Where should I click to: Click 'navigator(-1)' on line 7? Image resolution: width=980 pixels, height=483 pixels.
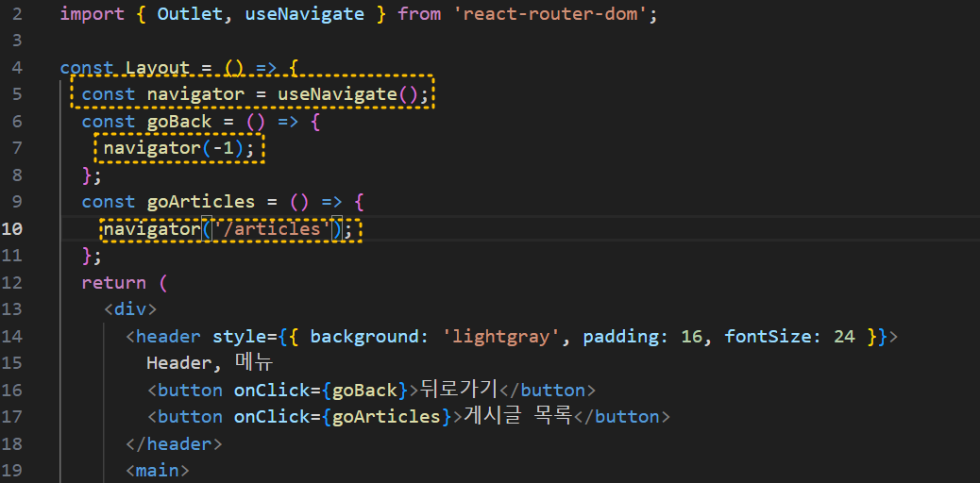174,148
